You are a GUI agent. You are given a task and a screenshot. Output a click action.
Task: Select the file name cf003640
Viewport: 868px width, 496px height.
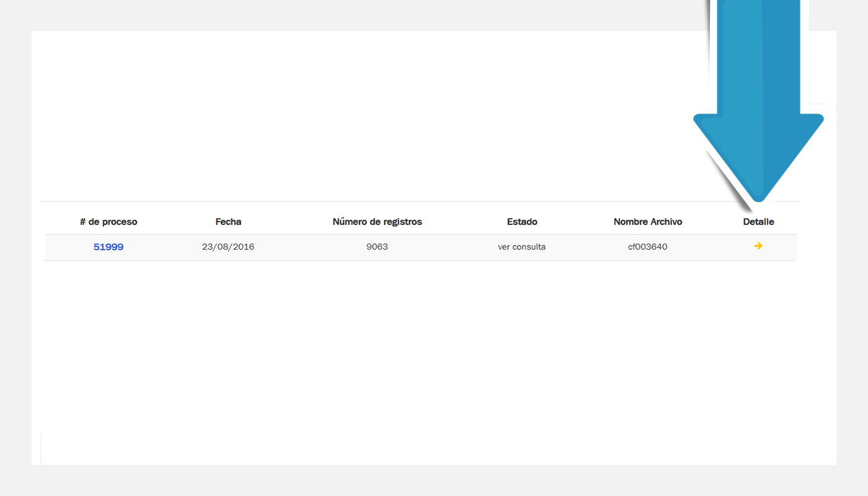[x=648, y=247]
